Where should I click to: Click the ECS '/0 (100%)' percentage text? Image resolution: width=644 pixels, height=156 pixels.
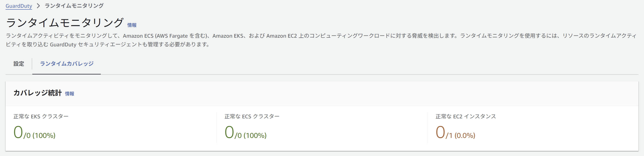point(251,135)
